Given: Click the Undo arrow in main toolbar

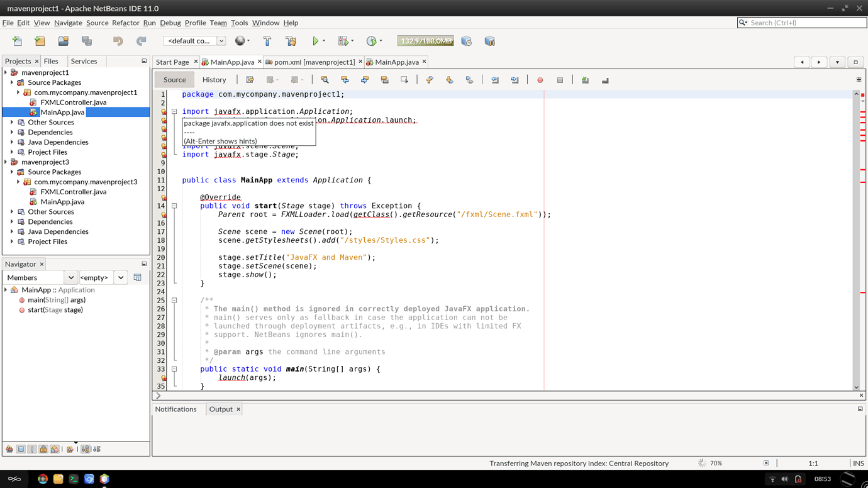Looking at the screenshot, I should click(118, 41).
